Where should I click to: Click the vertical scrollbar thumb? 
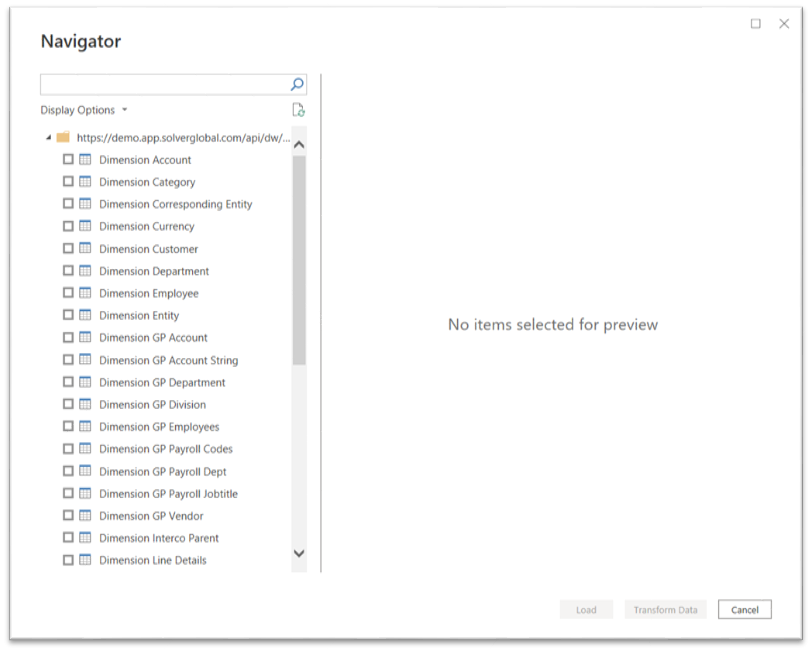(299, 260)
